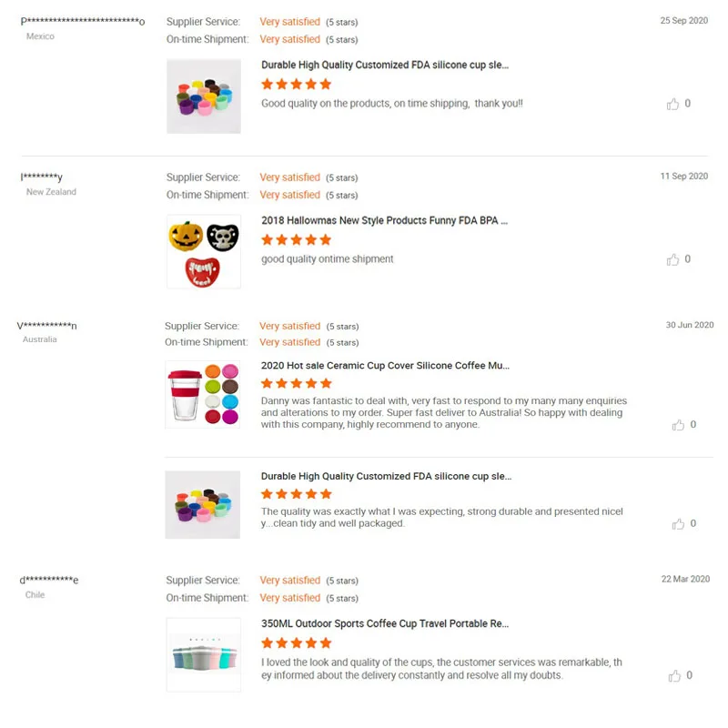Click reviewer name from Mexico
Screen dimensions: 728x728
coord(83,21)
